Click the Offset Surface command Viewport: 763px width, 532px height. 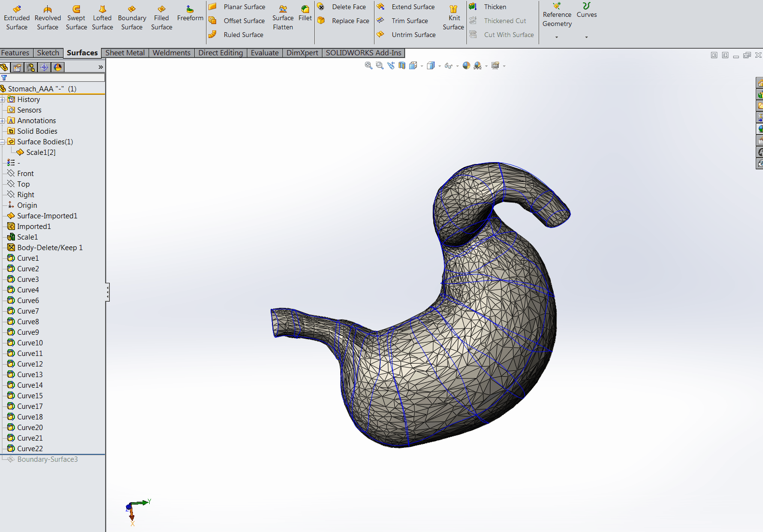[x=237, y=21]
